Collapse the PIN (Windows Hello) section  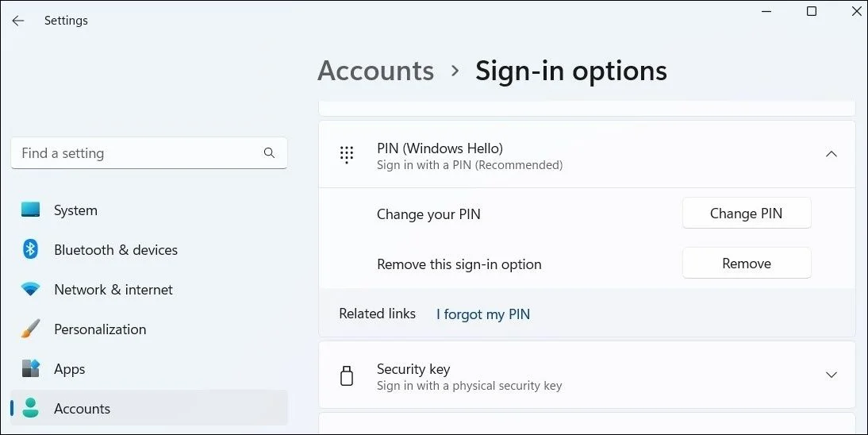[831, 155]
